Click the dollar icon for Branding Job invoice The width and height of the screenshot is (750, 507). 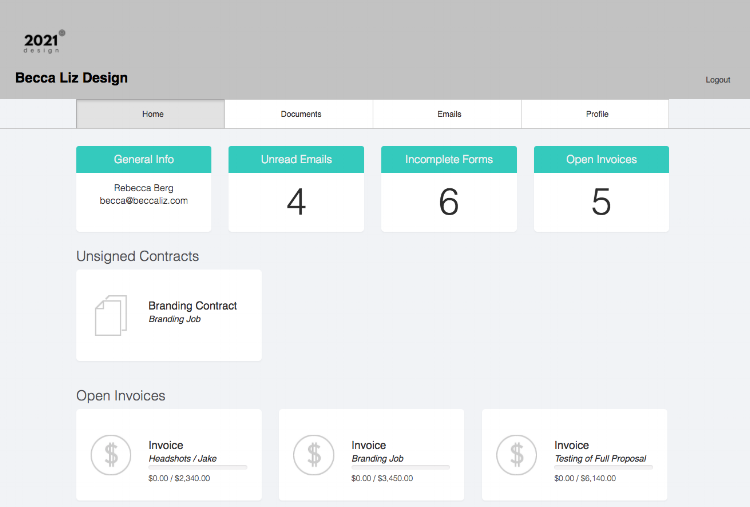(314, 455)
